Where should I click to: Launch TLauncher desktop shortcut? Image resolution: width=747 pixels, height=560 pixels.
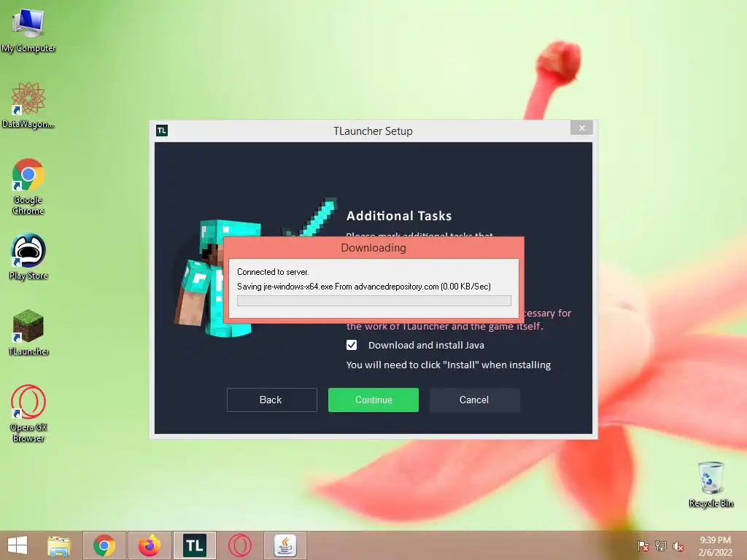[28, 332]
